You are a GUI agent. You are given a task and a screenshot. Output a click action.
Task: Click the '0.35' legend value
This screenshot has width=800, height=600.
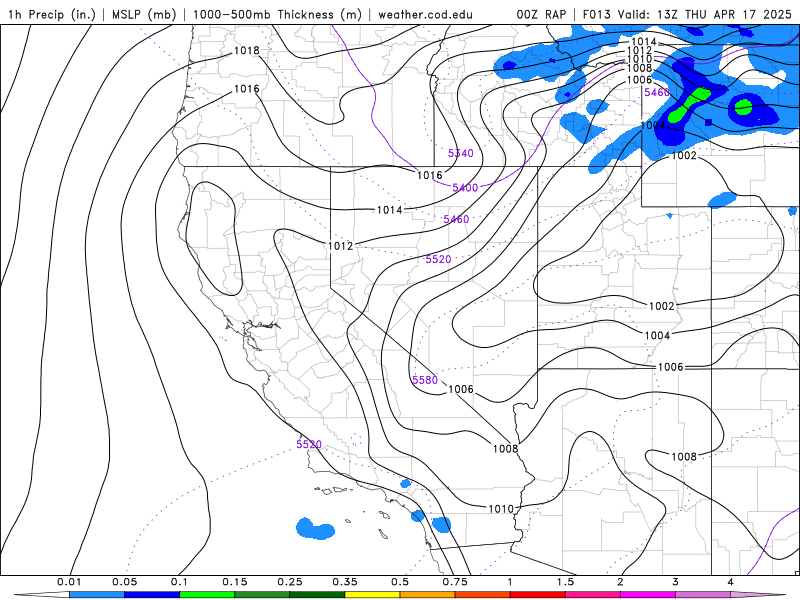(345, 582)
